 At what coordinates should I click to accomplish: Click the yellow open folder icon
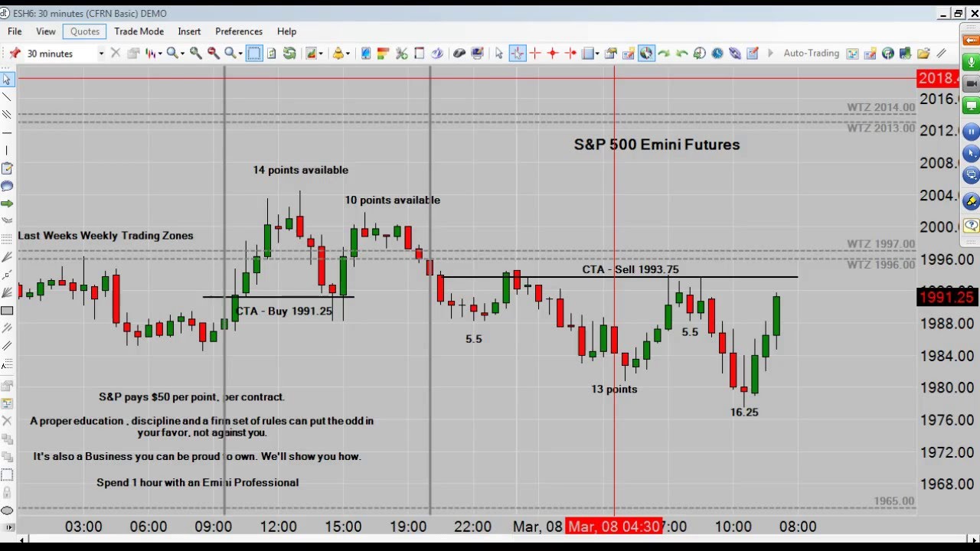[923, 53]
